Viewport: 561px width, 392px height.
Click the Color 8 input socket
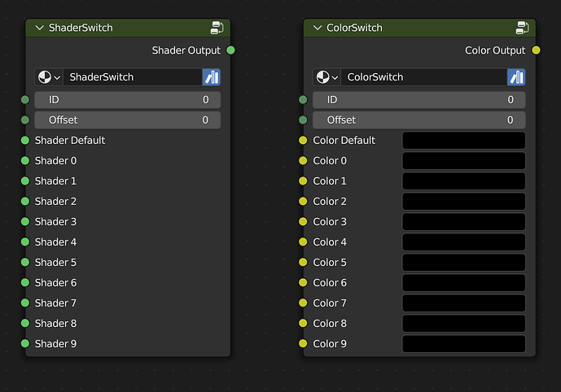pyautogui.click(x=303, y=324)
